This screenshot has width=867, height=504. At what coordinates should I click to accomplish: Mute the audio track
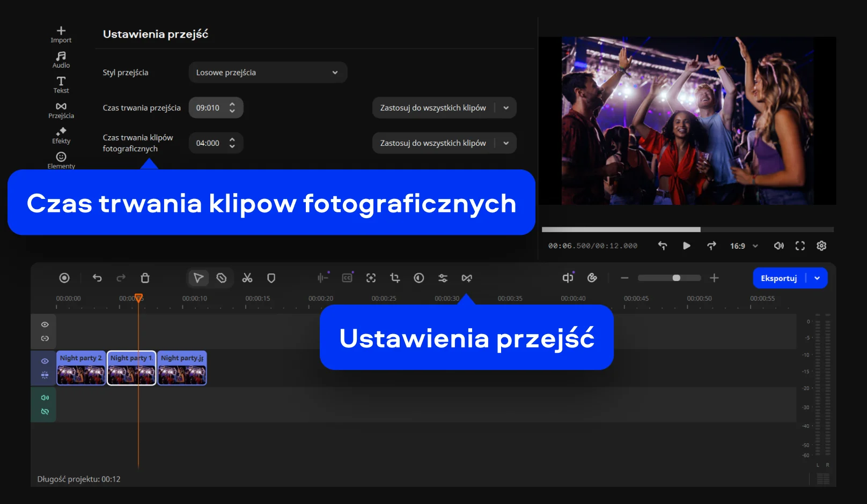pos(45,397)
